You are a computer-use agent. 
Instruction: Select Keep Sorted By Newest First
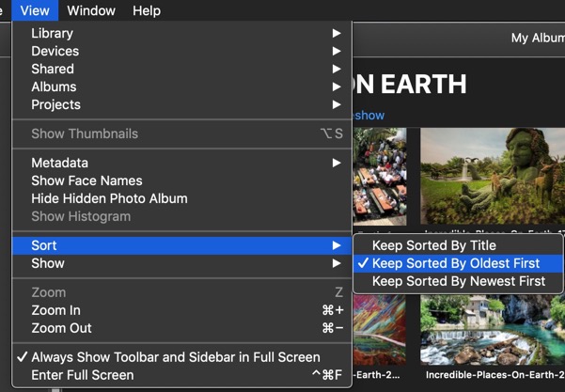tap(458, 281)
